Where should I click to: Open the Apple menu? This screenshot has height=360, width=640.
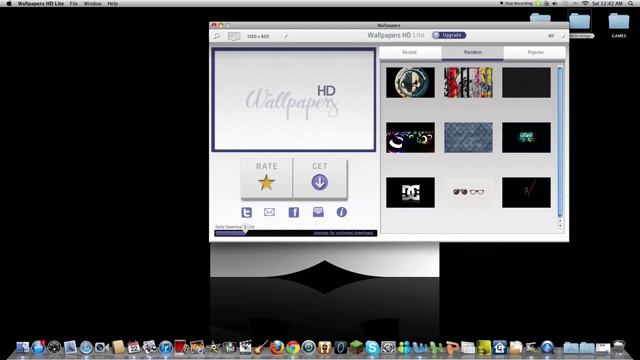9,3
